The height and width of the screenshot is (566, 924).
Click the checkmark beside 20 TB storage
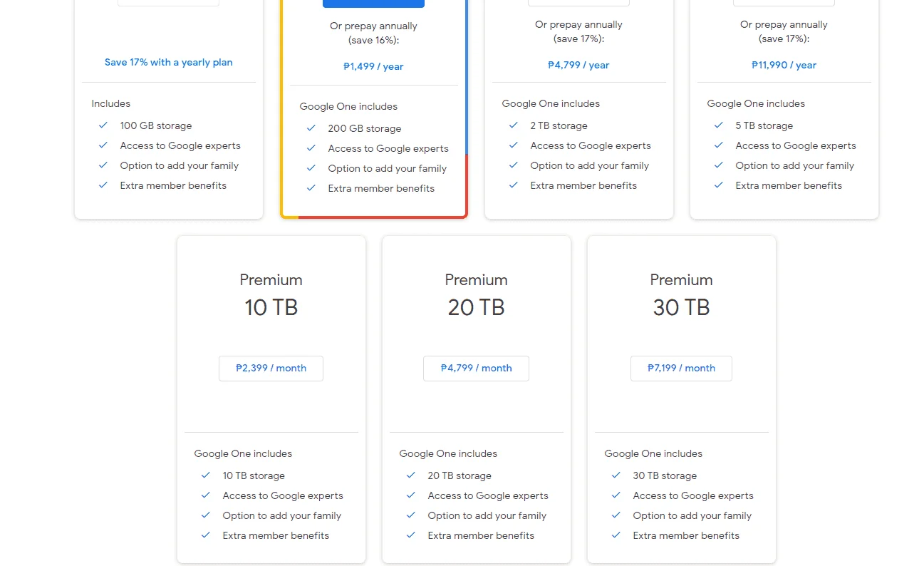coord(411,475)
